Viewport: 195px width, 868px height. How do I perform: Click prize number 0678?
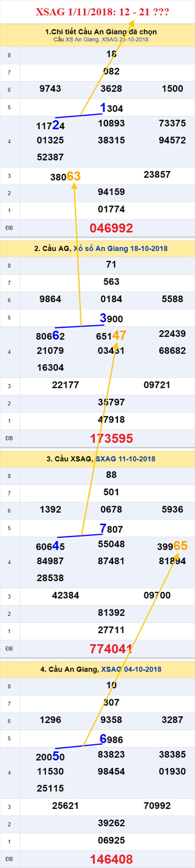pos(111,510)
